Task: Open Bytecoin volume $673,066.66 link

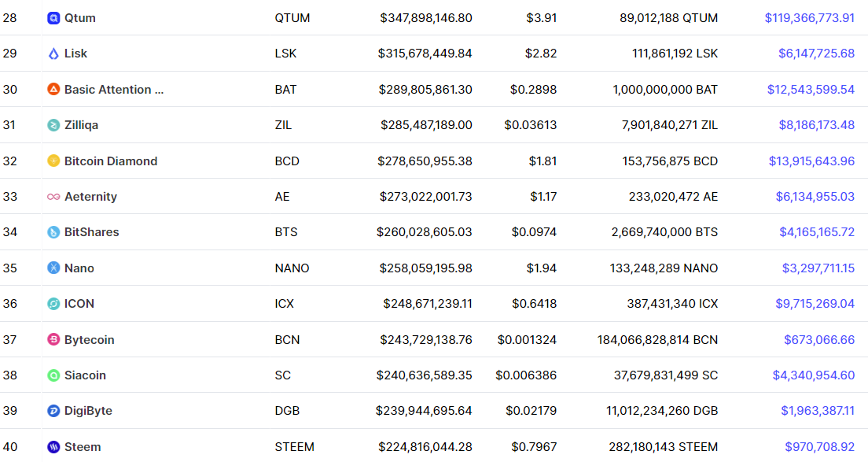Action: coord(819,339)
